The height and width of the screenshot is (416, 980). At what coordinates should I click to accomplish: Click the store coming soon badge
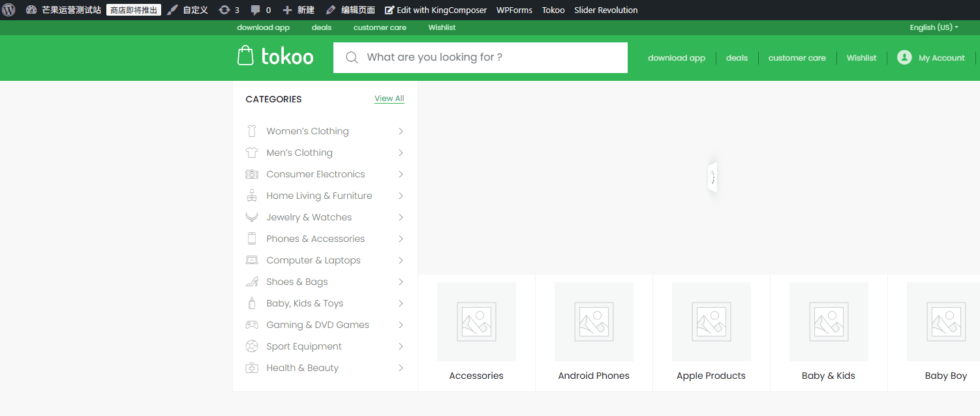(x=134, y=10)
